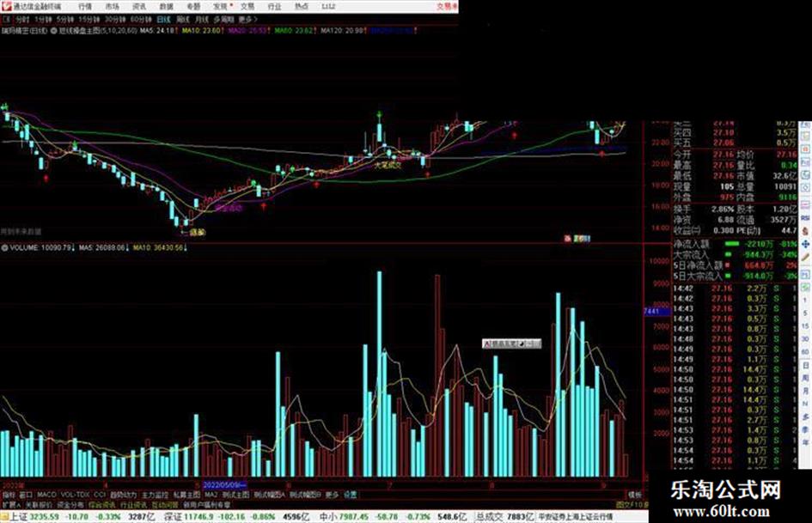Select the MA2 indicator tab
Image resolution: width=812 pixels, height=523 pixels.
211,495
